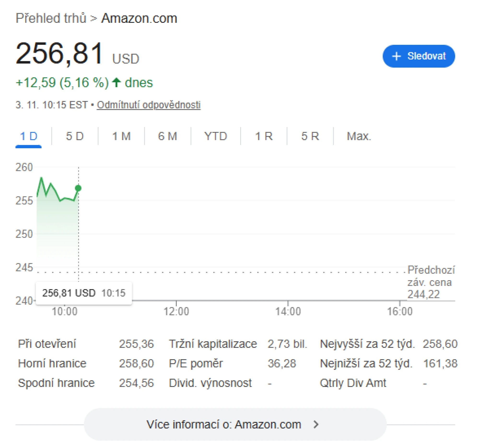Select the YTD range tab
This screenshot has height=448, width=491.
216,136
